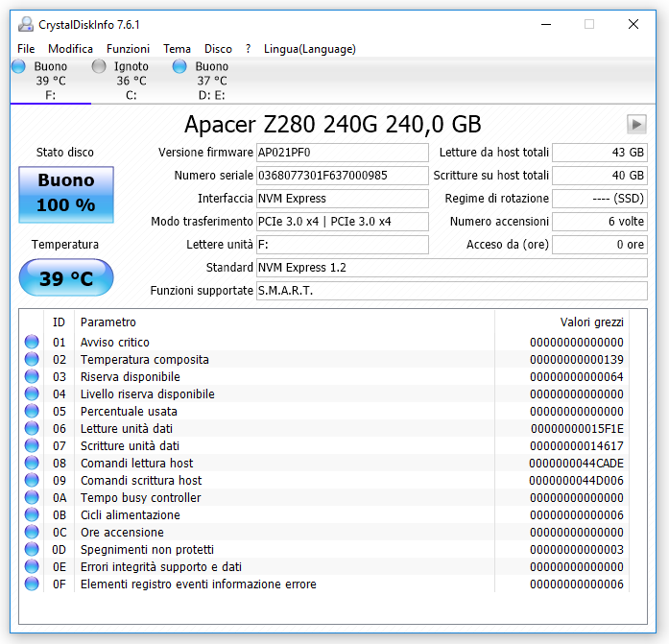Click raw value 000000044D006
The width and height of the screenshot is (669, 644).
pos(577,480)
